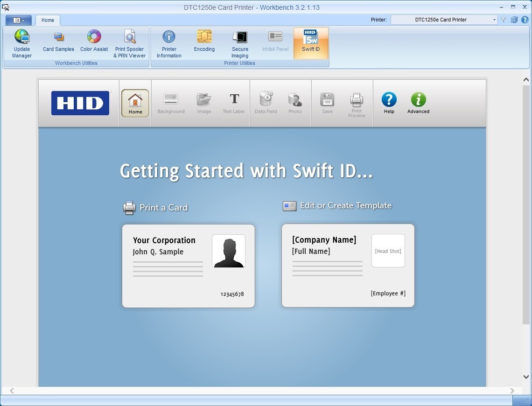
Task: Click the refresh printers icon
Action: [514, 20]
